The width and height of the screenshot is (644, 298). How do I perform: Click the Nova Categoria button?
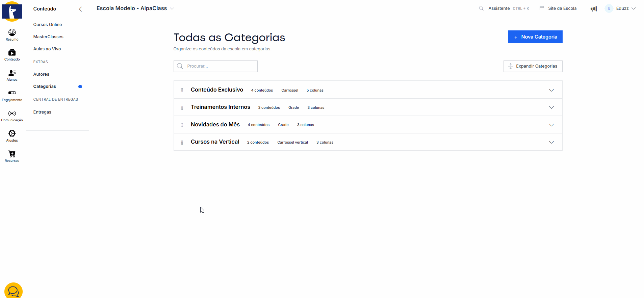[535, 37]
